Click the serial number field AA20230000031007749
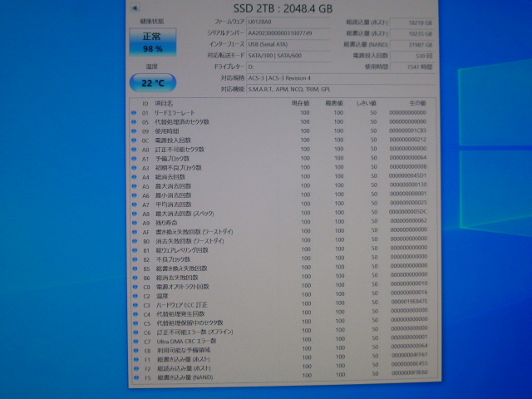The height and width of the screenshot is (399, 532). (288, 33)
